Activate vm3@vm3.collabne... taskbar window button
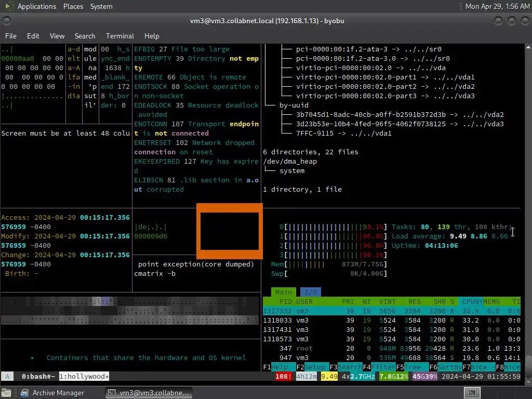532x399 pixels. click(x=149, y=393)
